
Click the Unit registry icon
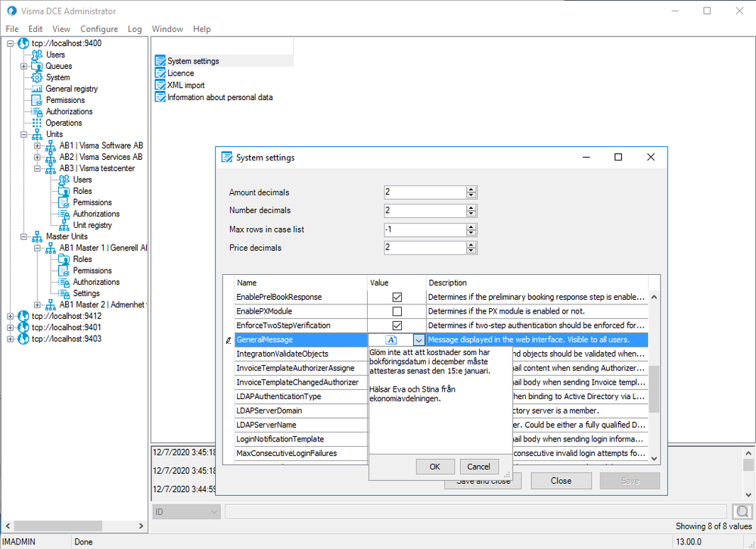(64, 226)
